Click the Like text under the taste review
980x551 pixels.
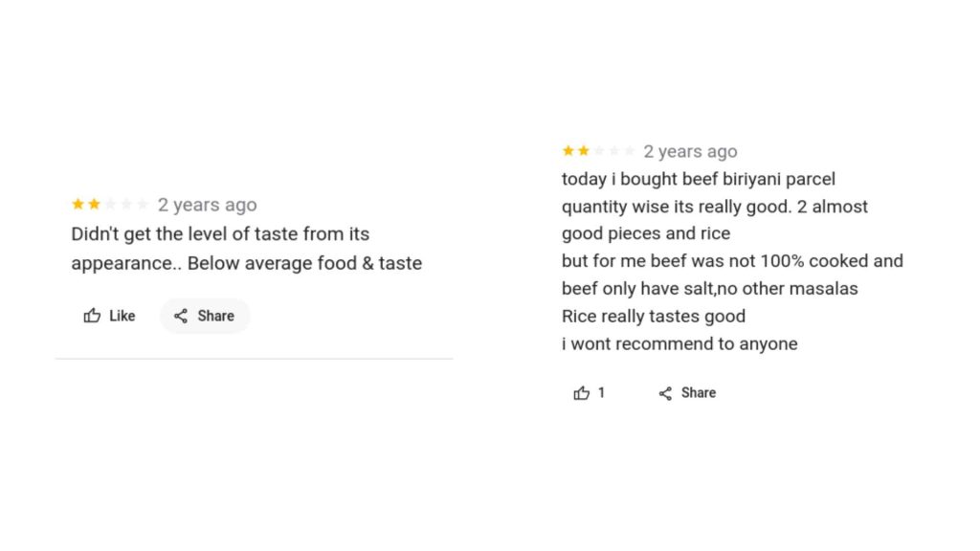(122, 316)
